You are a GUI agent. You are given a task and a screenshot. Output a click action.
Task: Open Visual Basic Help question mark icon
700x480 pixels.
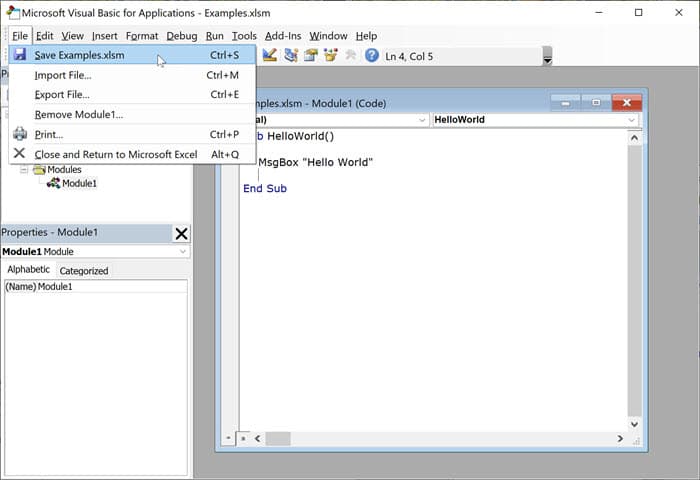(371, 55)
